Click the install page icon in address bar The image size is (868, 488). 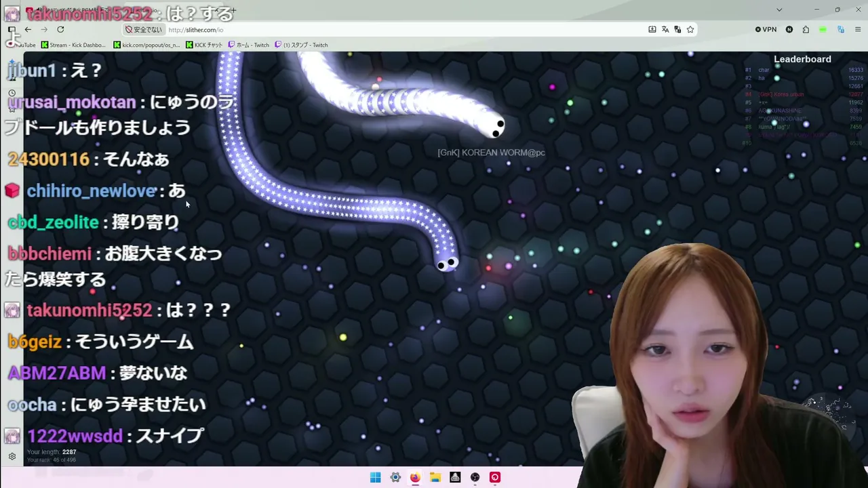coord(652,29)
